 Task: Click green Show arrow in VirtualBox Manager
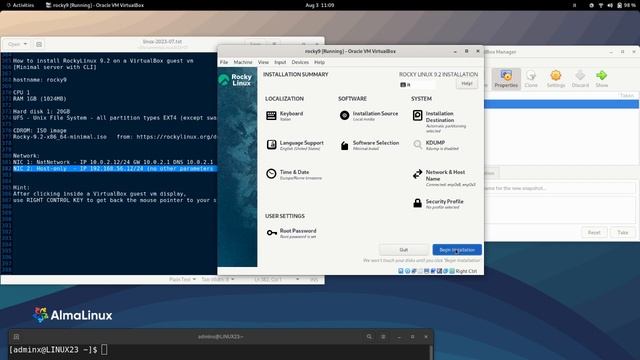click(x=601, y=79)
